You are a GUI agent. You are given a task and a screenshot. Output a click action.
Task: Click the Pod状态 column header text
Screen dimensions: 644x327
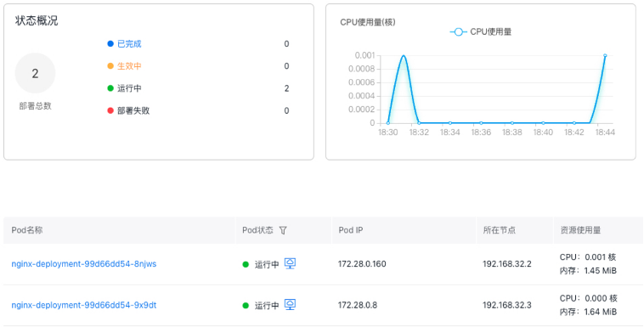257,230
